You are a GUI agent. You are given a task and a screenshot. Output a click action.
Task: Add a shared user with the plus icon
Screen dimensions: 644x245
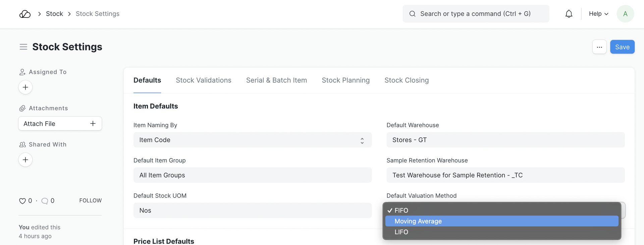[25, 160]
